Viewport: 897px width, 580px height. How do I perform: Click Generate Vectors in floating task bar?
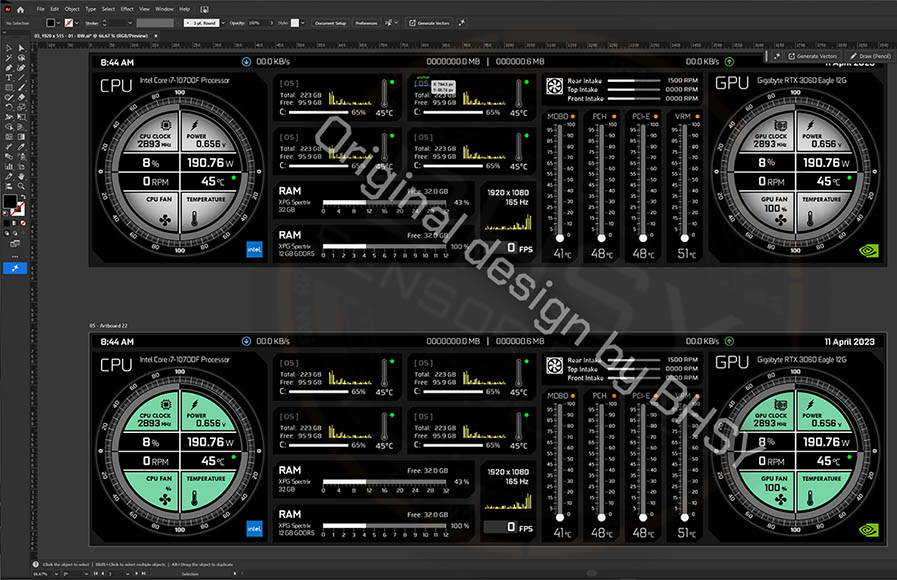pos(812,56)
